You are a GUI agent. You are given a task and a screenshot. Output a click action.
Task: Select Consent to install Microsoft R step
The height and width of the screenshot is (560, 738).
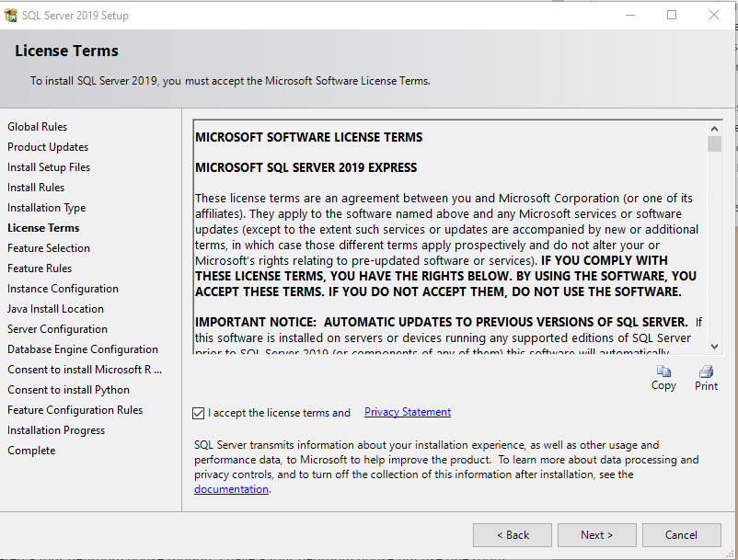click(x=85, y=369)
